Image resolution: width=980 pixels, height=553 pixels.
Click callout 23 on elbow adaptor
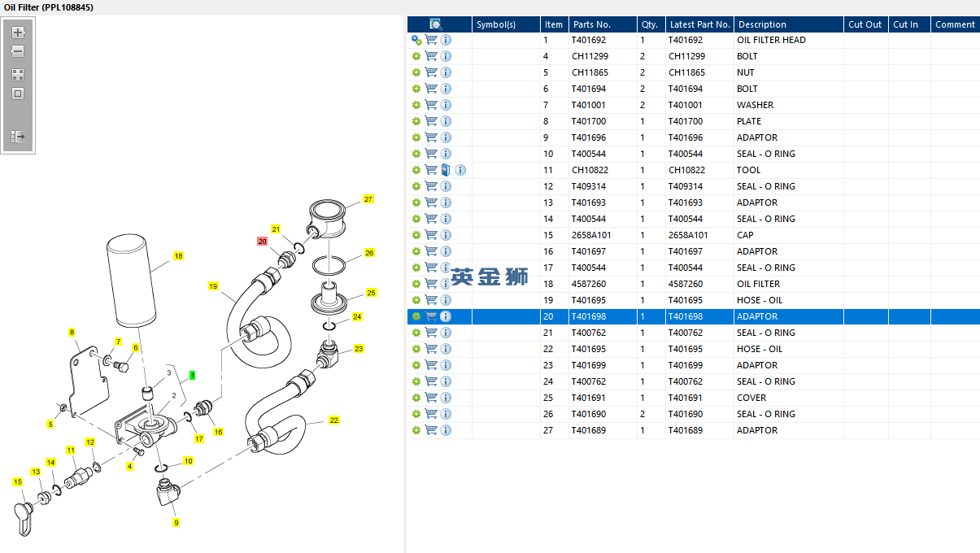(359, 349)
